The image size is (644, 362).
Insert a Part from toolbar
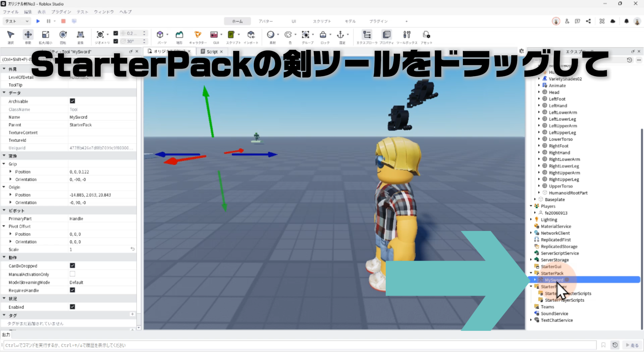click(x=160, y=35)
